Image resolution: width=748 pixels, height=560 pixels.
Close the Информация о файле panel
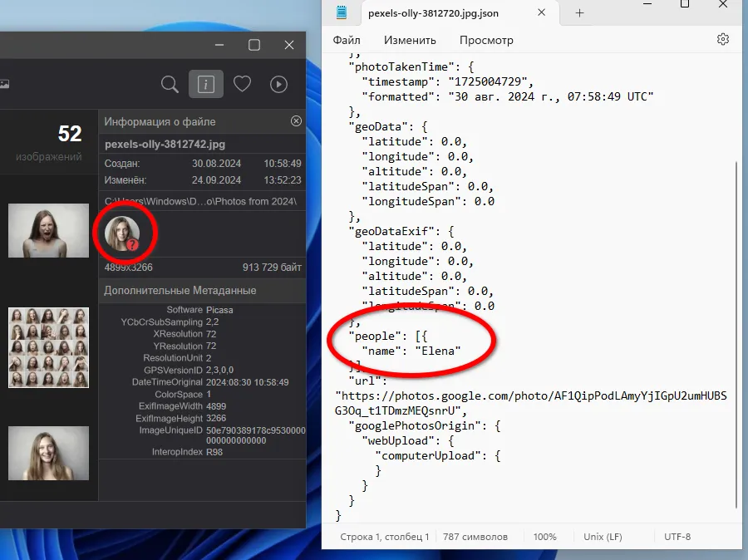pos(296,121)
